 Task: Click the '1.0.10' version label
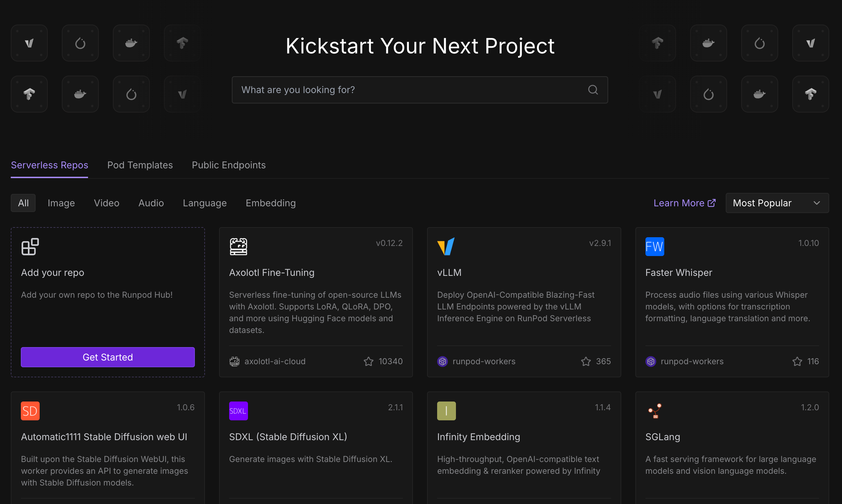coord(808,243)
